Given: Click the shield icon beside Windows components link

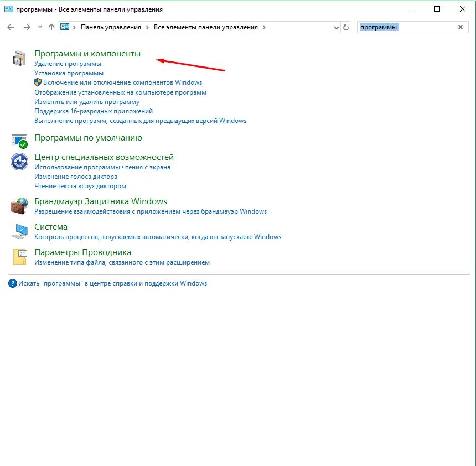Looking at the screenshot, I should pos(38,82).
